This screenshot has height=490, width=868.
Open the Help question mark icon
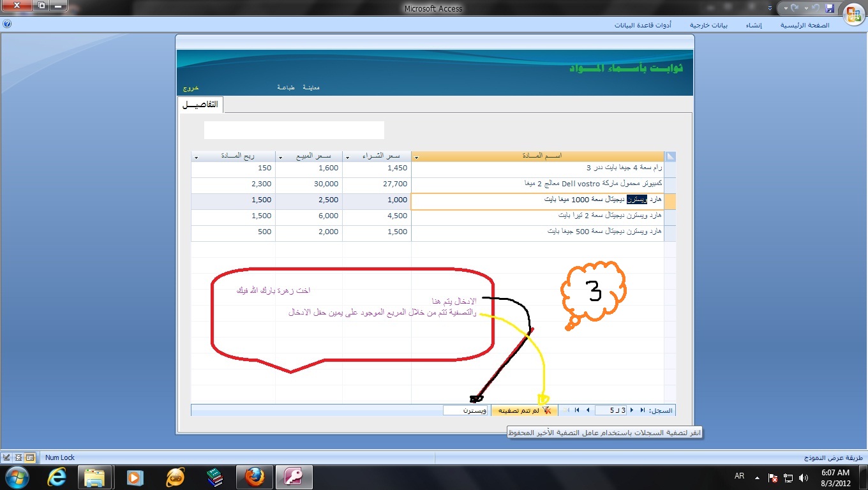point(6,24)
